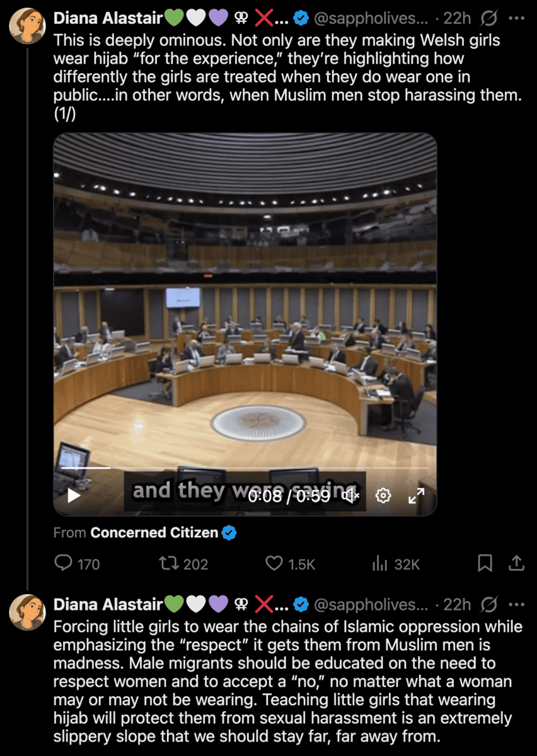Play the embedded video
The width and height of the screenshot is (537, 756).
pos(74,496)
